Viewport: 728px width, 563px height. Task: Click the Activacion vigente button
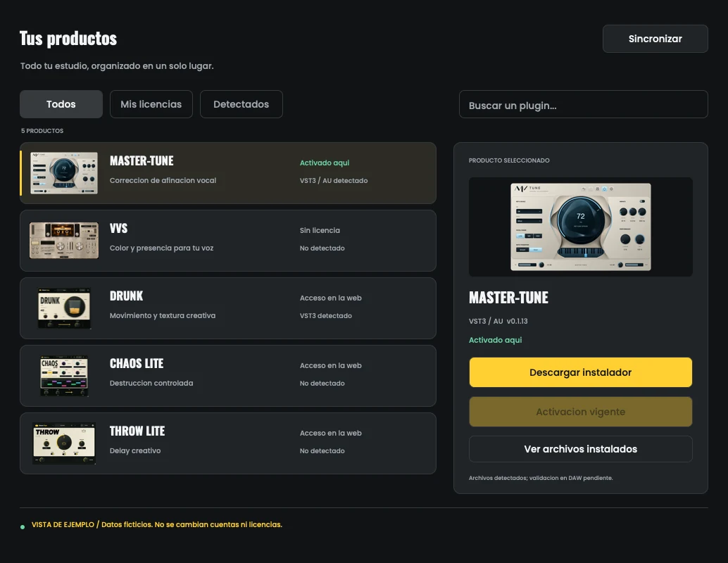tap(581, 412)
